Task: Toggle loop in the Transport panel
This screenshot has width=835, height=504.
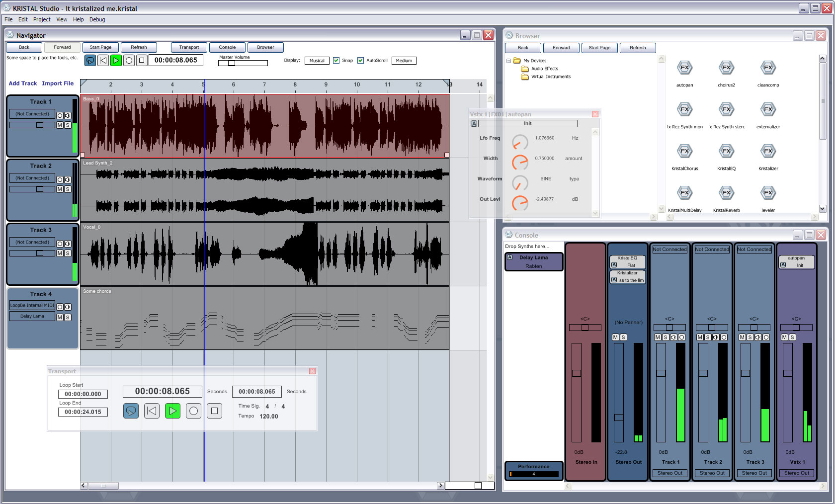Action: 131,411
